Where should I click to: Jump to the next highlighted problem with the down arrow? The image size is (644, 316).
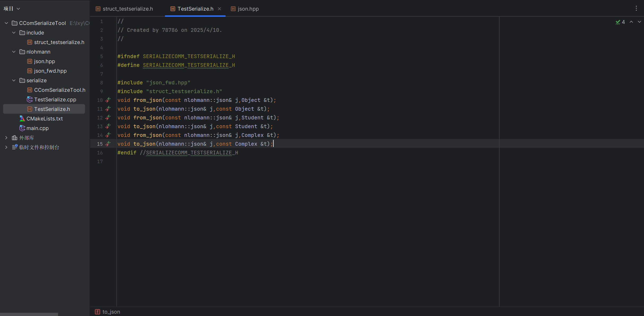point(639,22)
